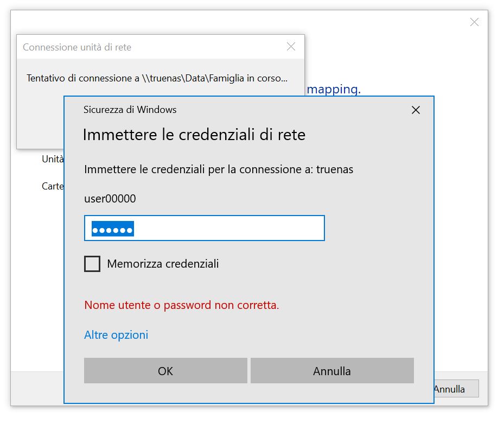Click the heading Immettere le credenziali di rete

click(x=194, y=135)
